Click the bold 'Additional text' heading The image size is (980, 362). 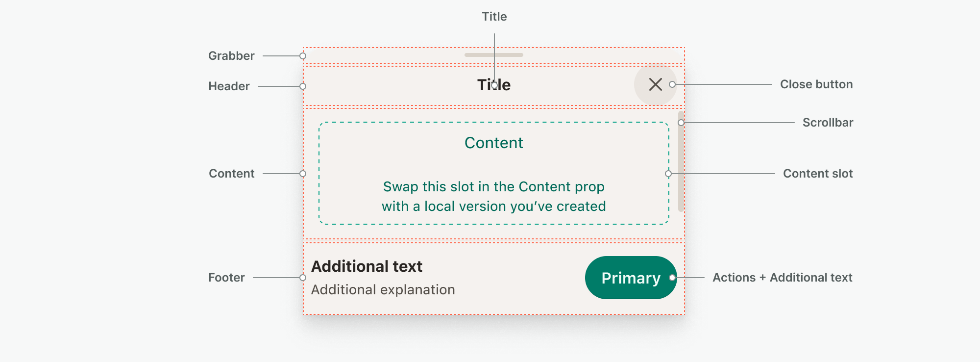(x=367, y=266)
